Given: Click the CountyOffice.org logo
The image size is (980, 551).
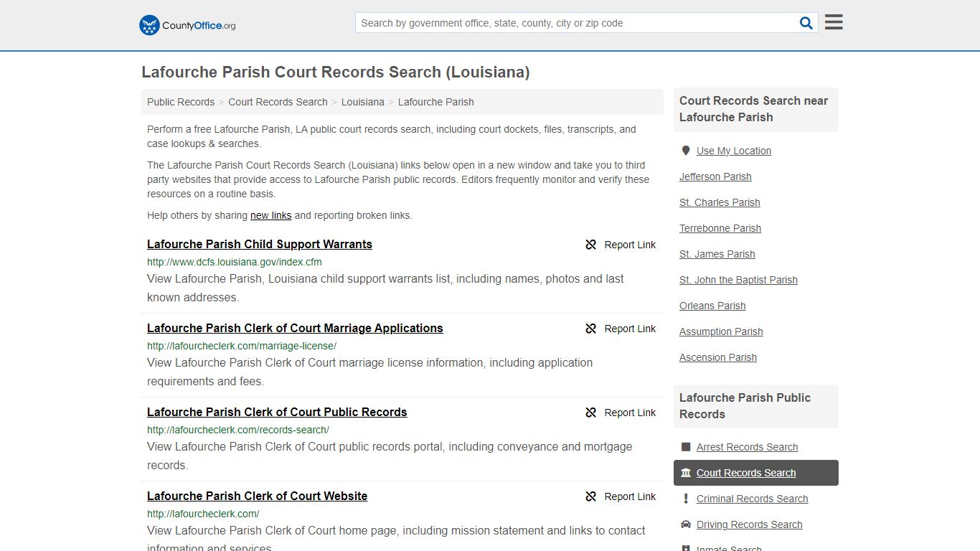Looking at the screenshot, I should click(x=187, y=25).
